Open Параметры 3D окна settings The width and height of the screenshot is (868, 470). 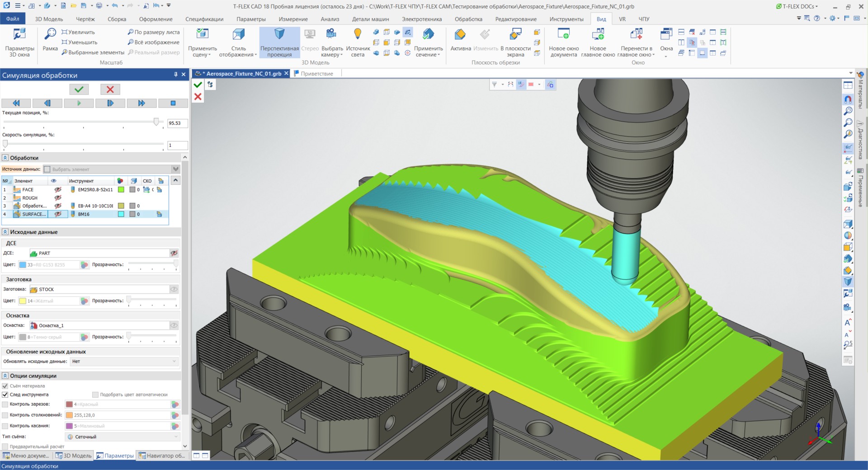19,35
